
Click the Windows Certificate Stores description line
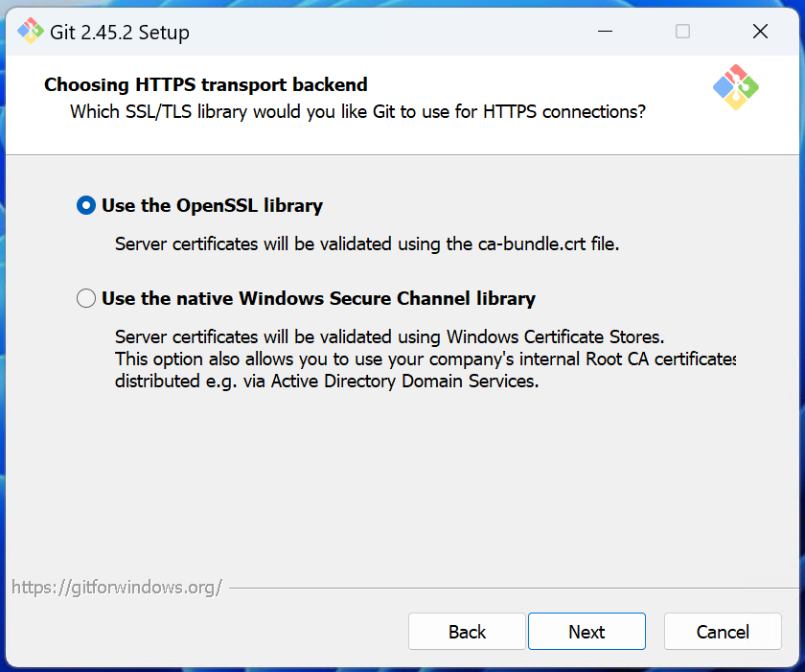tap(390, 336)
